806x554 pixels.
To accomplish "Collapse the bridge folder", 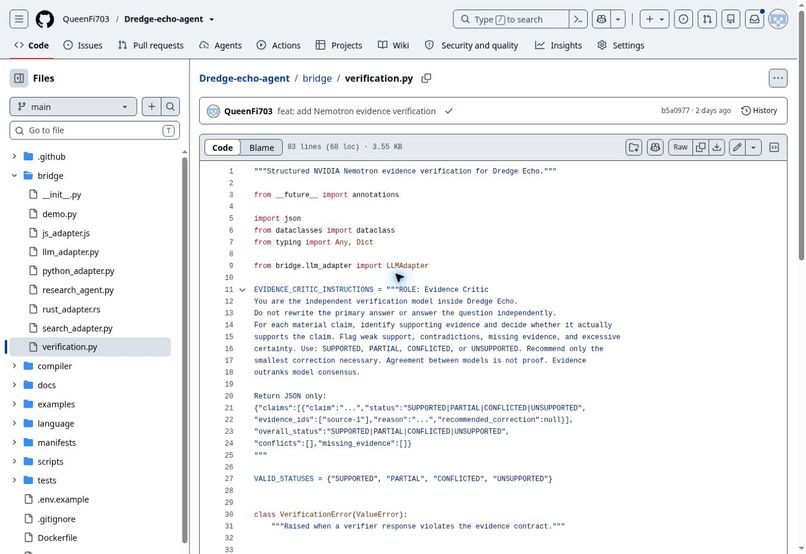I will (14, 175).
